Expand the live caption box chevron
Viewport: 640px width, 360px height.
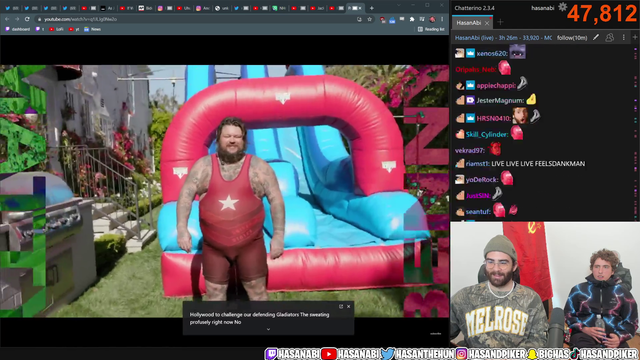point(268,329)
